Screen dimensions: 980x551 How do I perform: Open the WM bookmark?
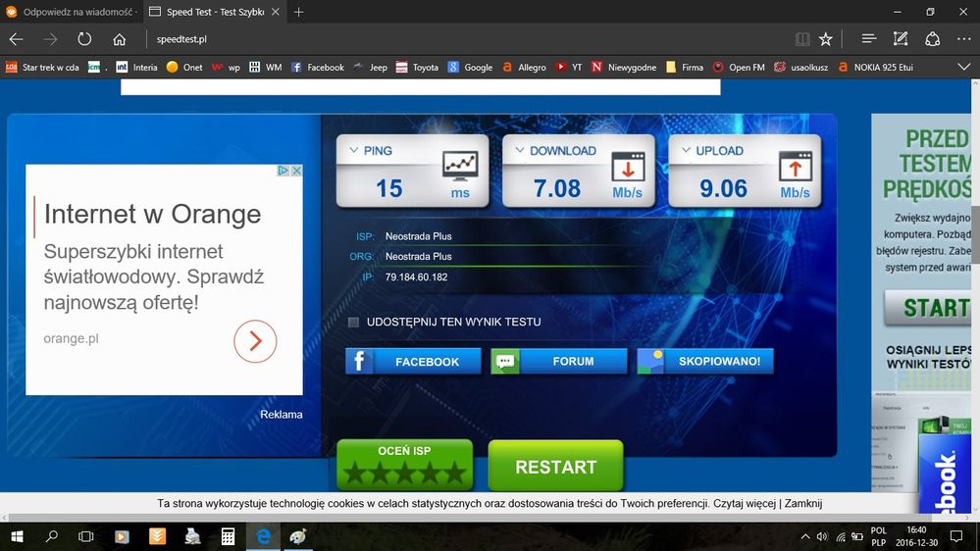(266, 68)
